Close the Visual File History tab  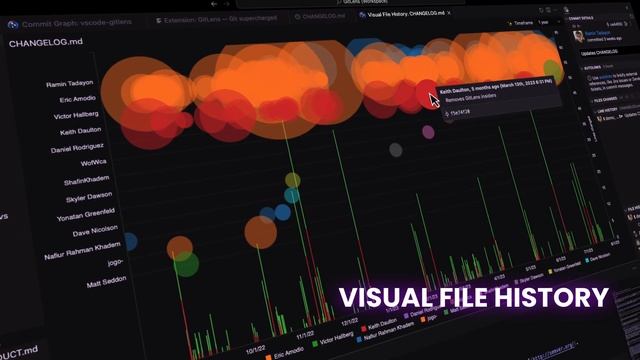449,13
